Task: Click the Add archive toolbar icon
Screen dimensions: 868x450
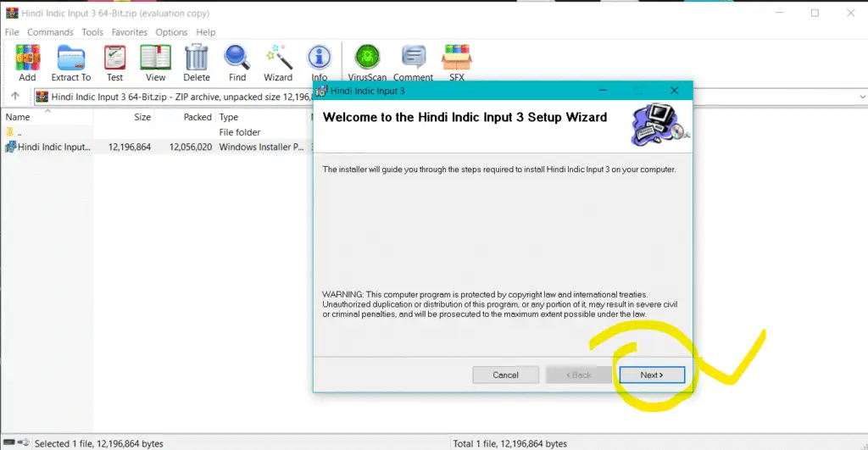Action: pos(27,62)
